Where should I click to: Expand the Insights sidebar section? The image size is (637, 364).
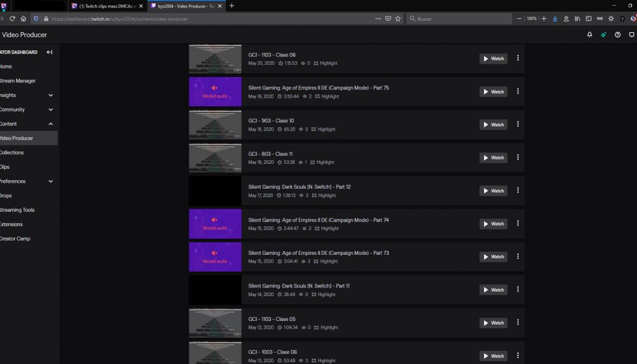51,95
